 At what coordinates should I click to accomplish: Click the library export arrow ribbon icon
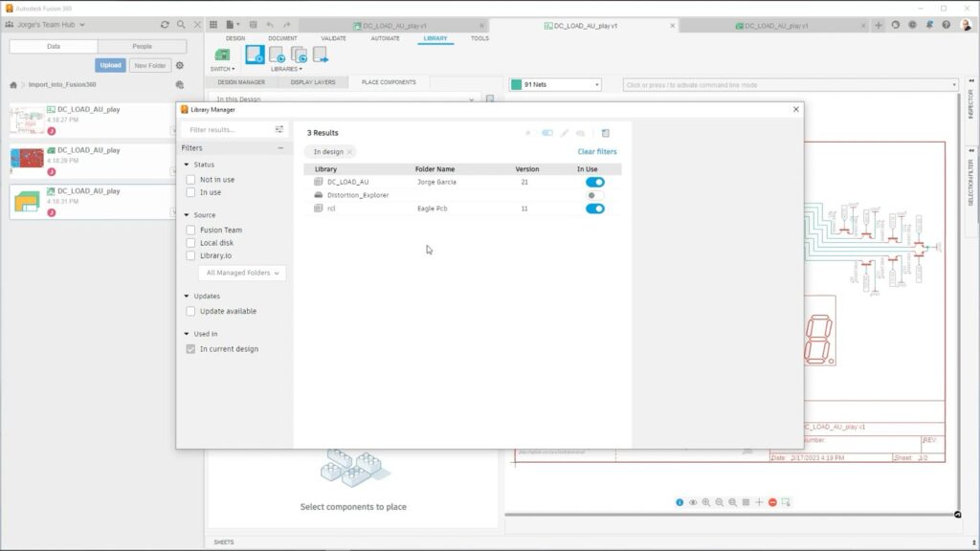pos(320,55)
